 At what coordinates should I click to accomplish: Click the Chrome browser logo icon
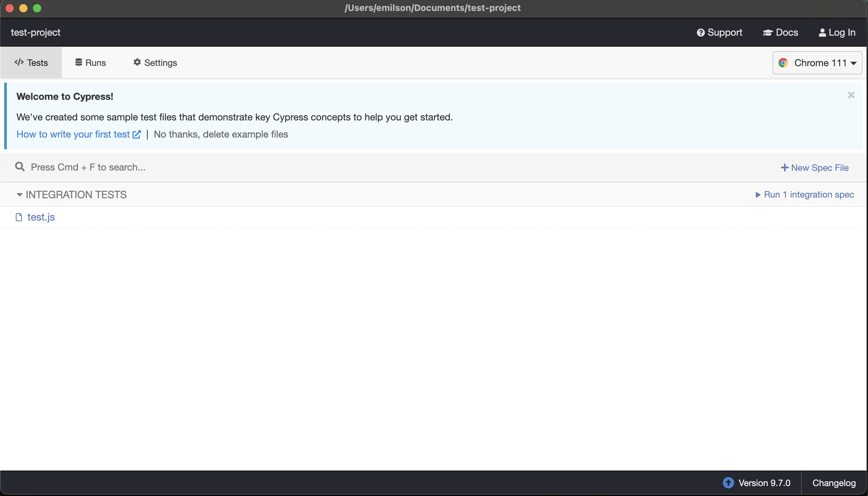(784, 62)
